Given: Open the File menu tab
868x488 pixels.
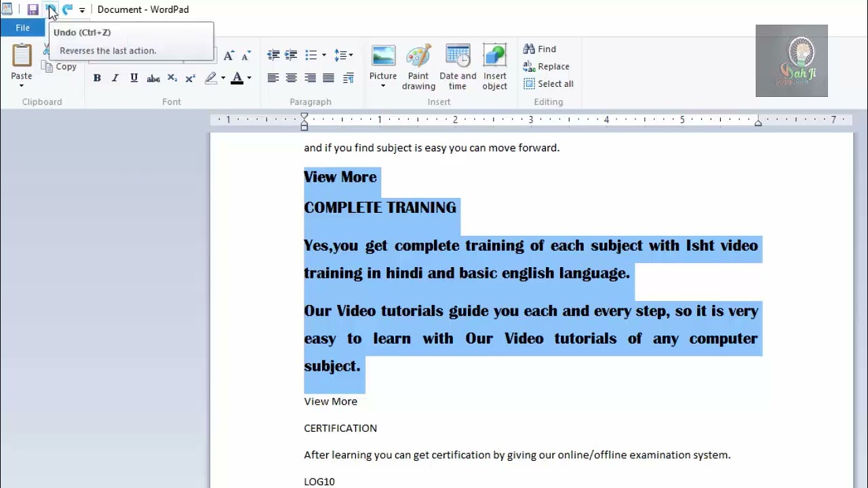Looking at the screenshot, I should (22, 28).
